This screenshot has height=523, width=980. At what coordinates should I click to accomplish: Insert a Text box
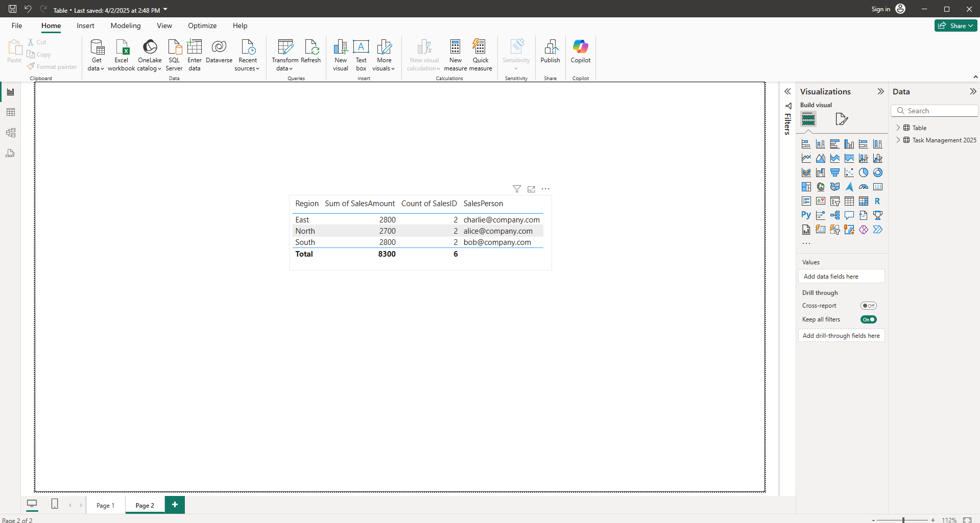coord(361,48)
